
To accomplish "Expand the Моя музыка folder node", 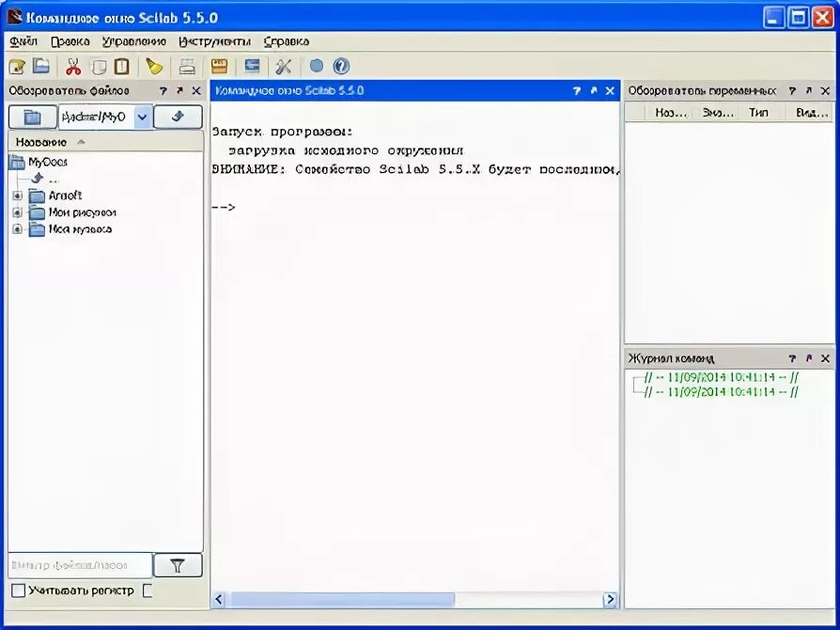I will [x=17, y=229].
